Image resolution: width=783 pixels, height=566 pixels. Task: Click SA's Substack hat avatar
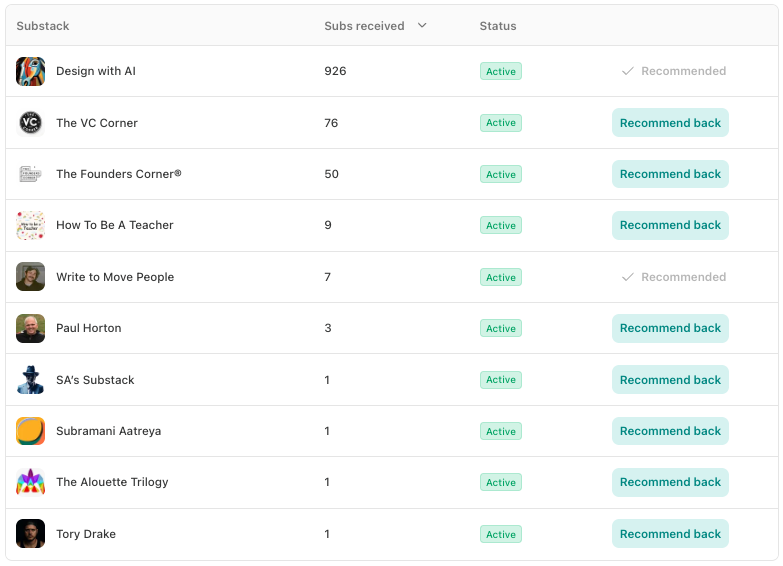(31, 380)
